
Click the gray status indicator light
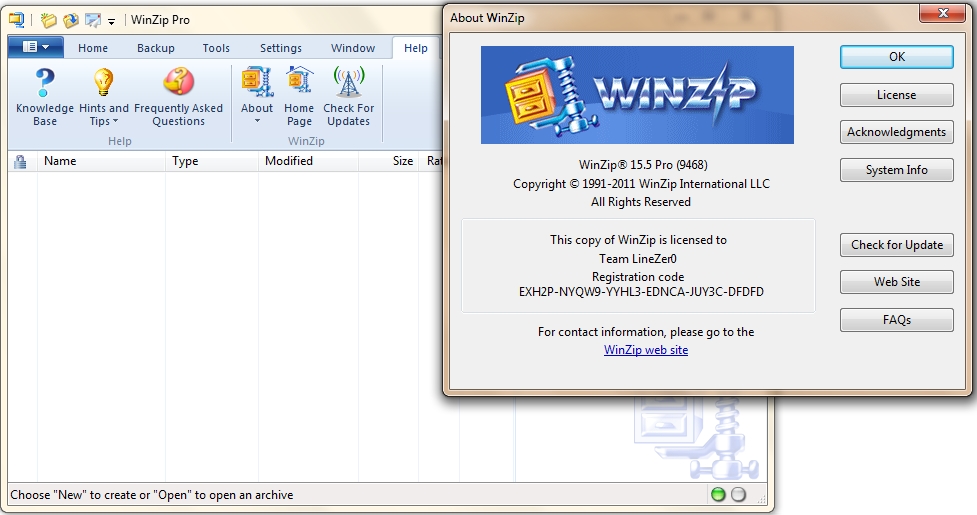pyautogui.click(x=738, y=494)
